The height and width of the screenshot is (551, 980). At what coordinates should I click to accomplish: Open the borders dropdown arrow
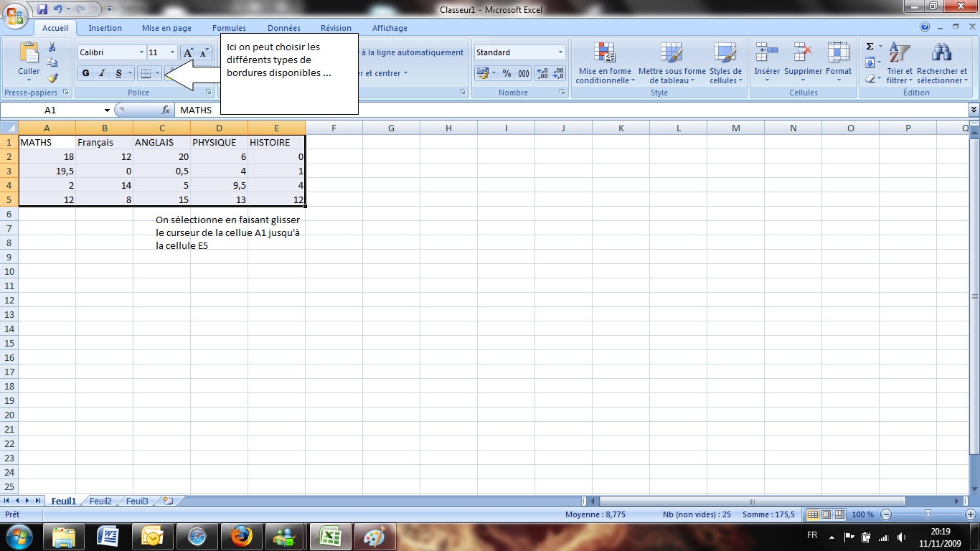pyautogui.click(x=157, y=73)
